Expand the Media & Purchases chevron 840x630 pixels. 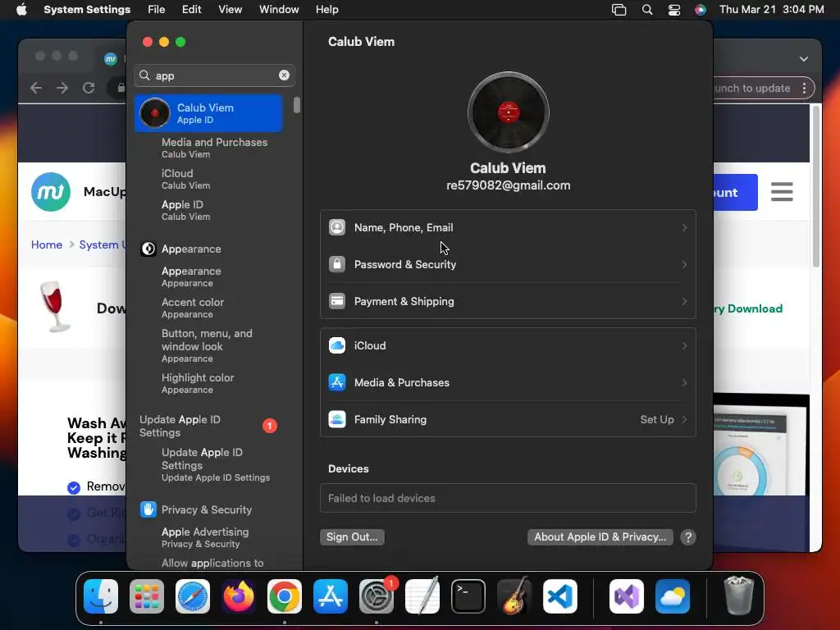[x=684, y=382]
